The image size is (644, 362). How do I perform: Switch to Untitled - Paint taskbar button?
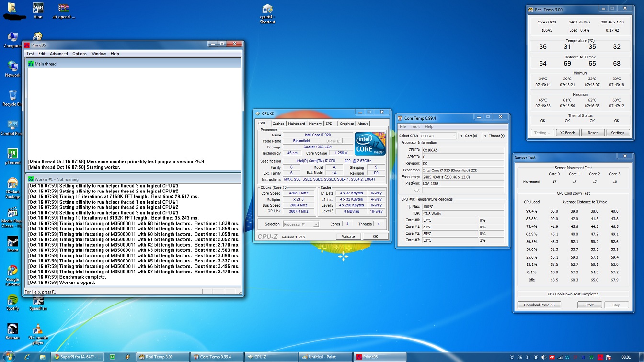tap(325, 357)
